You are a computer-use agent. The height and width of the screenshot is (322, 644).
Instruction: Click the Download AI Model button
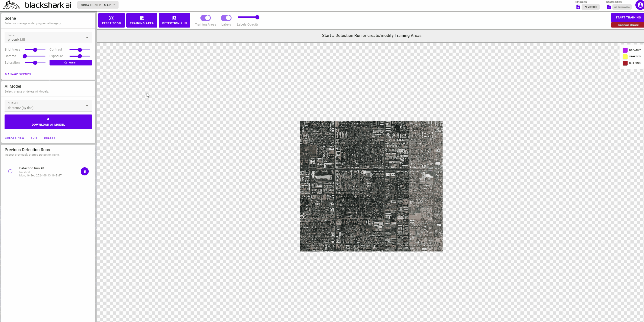click(x=48, y=122)
